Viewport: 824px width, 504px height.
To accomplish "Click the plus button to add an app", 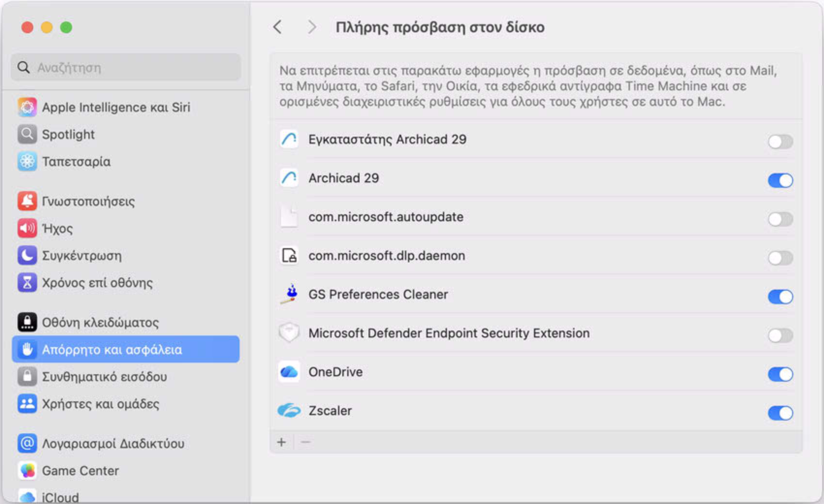I will pos(282,442).
